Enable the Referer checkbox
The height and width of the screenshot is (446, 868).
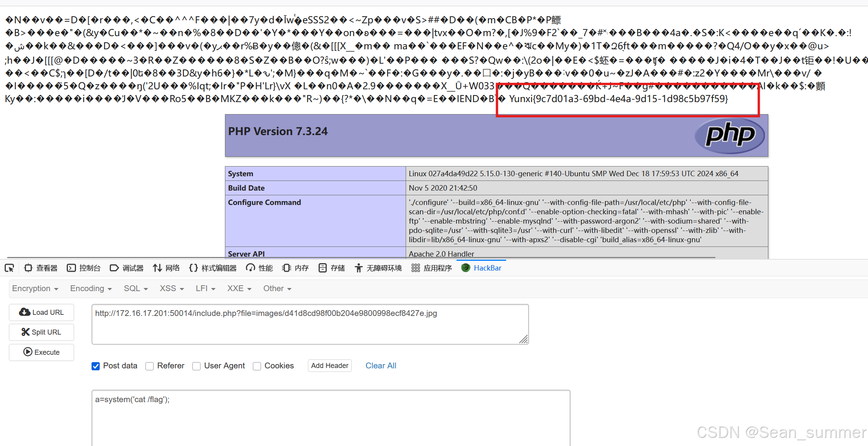(x=150, y=366)
